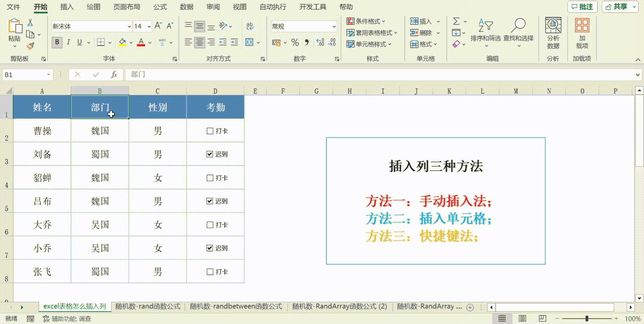Switch to Page Layout view
Viewport: 644px width, 324px height.
[x=522, y=318]
